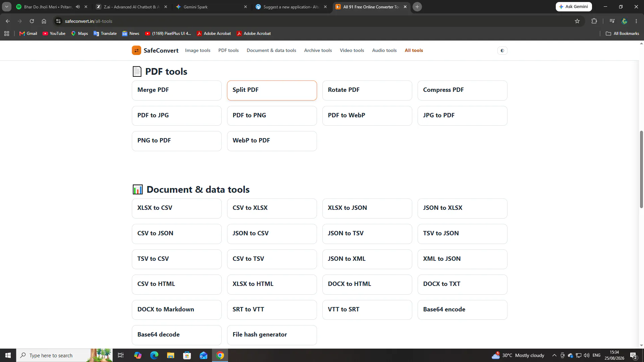Open XLSX to CSV converter
Screen dimensions: 644x362
coord(177,208)
